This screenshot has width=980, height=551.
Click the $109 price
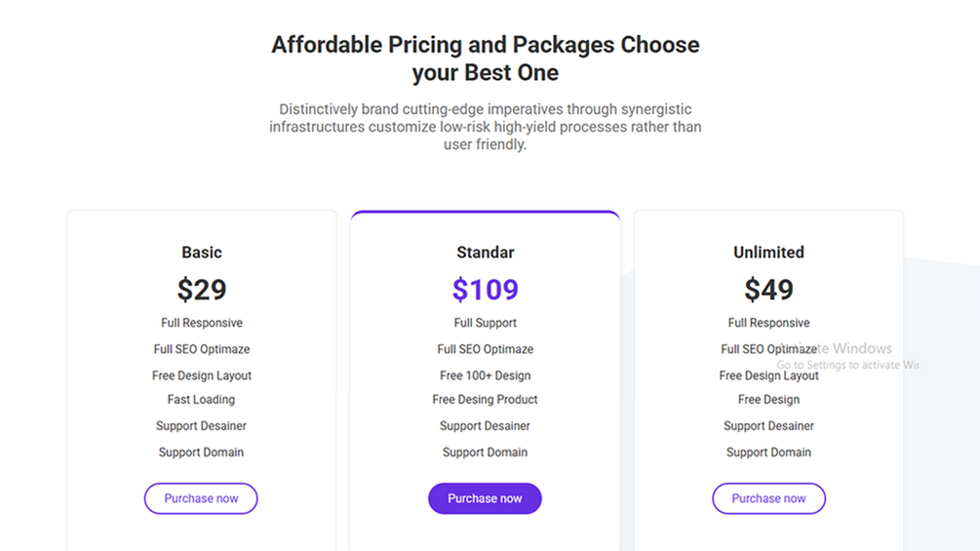click(485, 290)
